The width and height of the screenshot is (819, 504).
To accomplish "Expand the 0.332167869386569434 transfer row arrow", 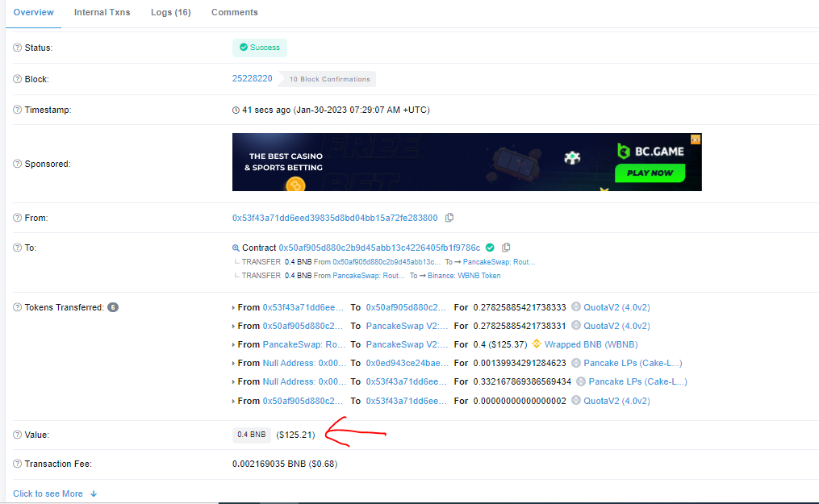I will 233,382.
